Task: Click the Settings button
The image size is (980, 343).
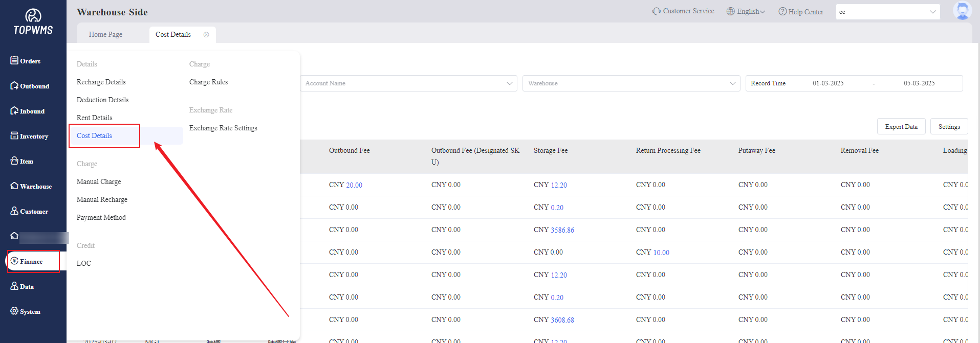Action: point(949,127)
